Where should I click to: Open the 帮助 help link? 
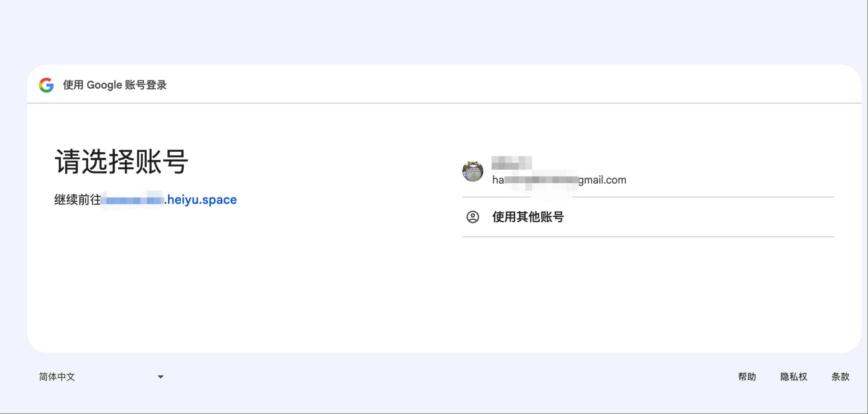tap(747, 377)
